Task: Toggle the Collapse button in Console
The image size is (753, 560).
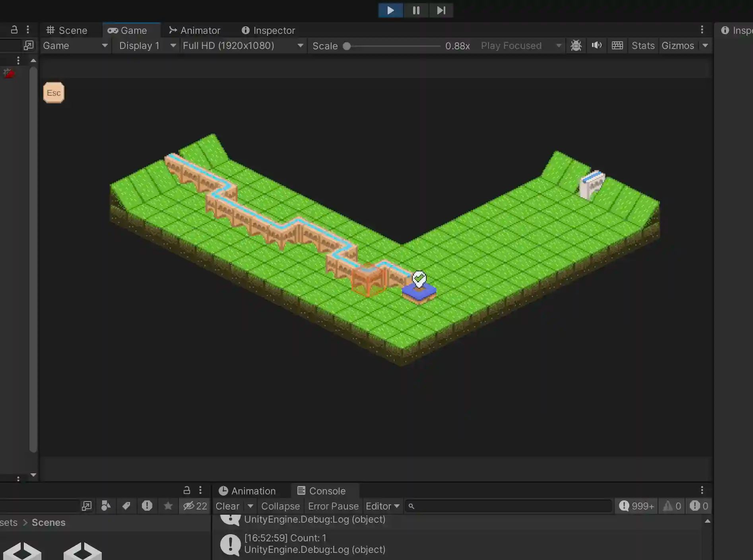Action: pos(280,506)
